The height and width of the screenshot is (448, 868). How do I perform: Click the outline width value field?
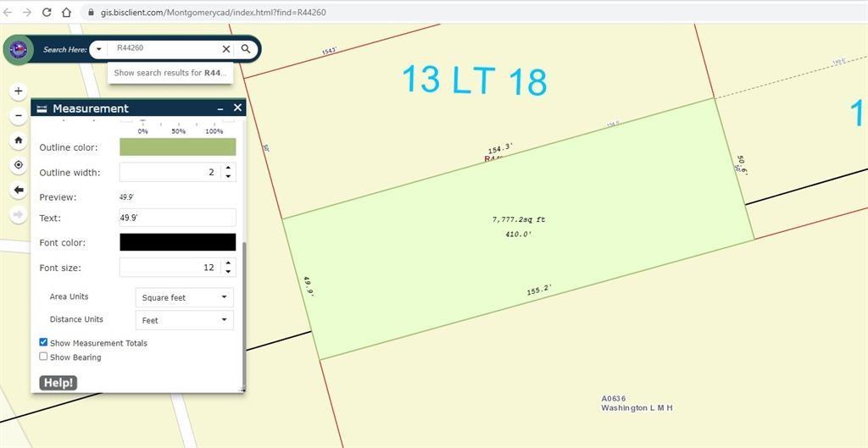click(170, 173)
